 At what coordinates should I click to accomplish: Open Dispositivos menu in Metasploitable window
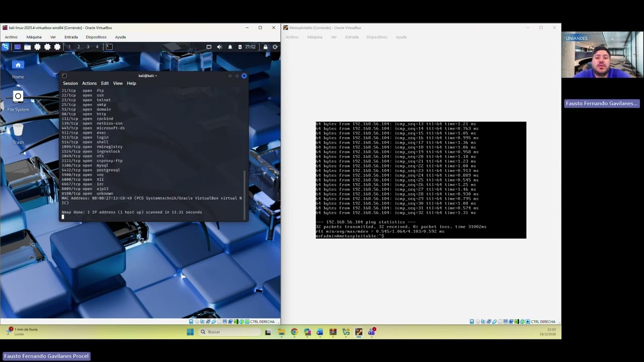pos(377,37)
